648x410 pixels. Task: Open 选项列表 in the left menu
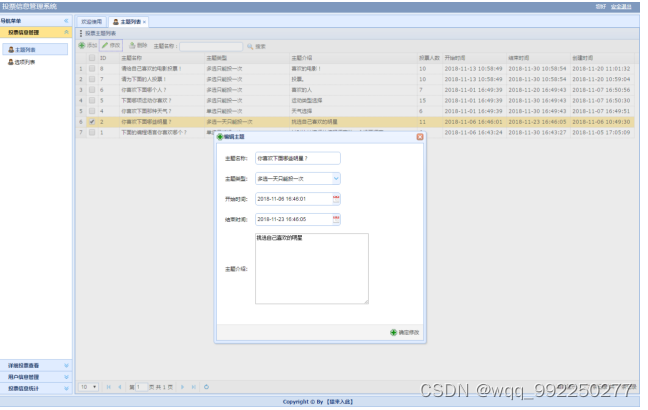pyautogui.click(x=22, y=62)
